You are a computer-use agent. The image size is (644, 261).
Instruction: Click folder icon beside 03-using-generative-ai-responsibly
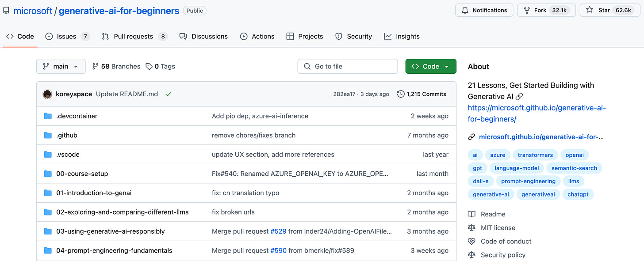48,231
